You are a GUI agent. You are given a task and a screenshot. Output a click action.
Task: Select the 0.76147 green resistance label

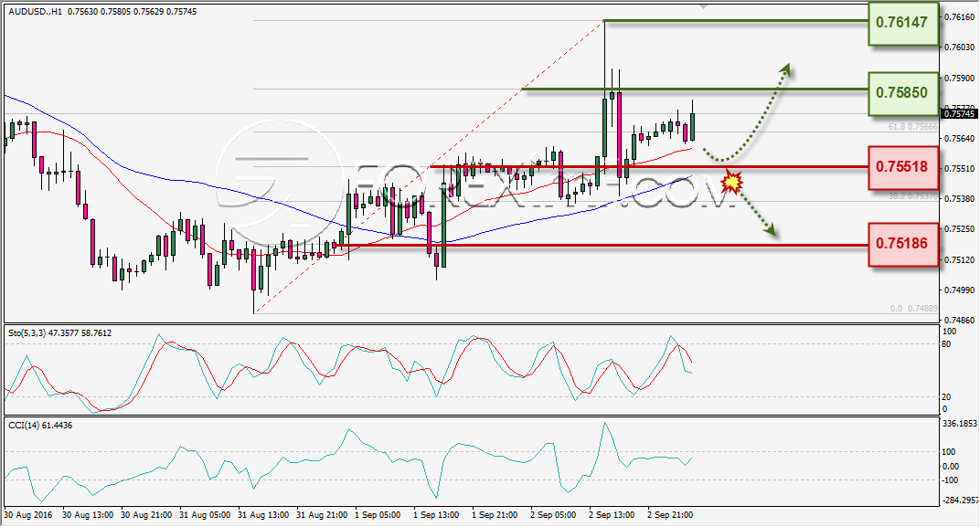pos(903,23)
